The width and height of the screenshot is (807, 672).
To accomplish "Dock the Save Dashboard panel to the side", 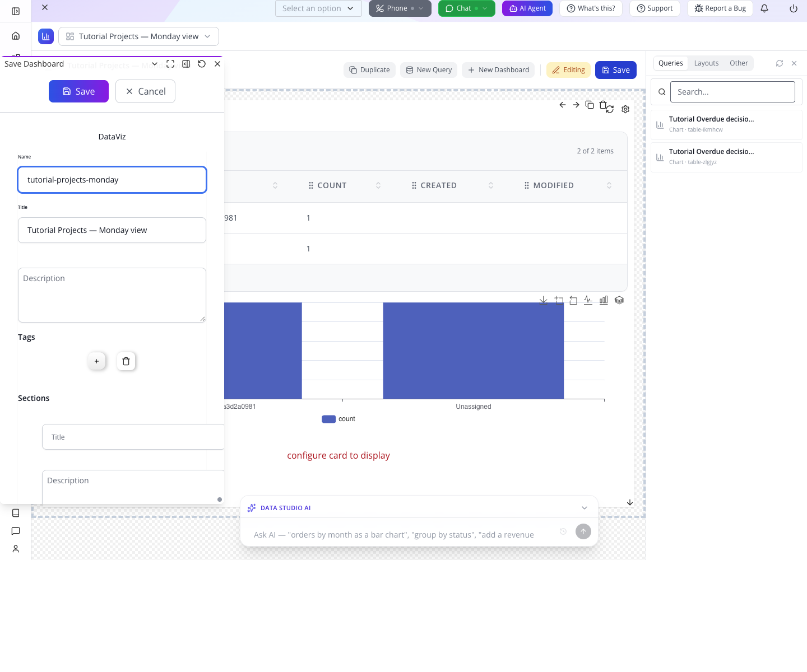I will point(186,64).
